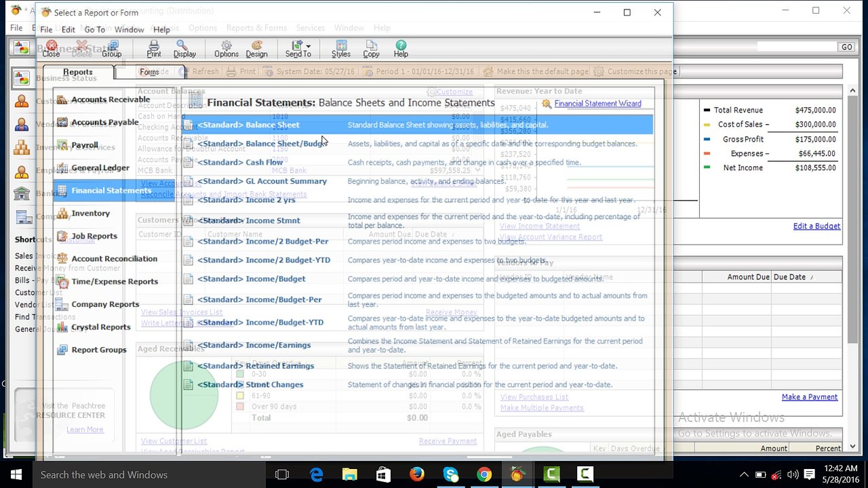Image resolution: width=868 pixels, height=488 pixels.
Task: Open the Windows Start menu
Action: pyautogui.click(x=16, y=474)
